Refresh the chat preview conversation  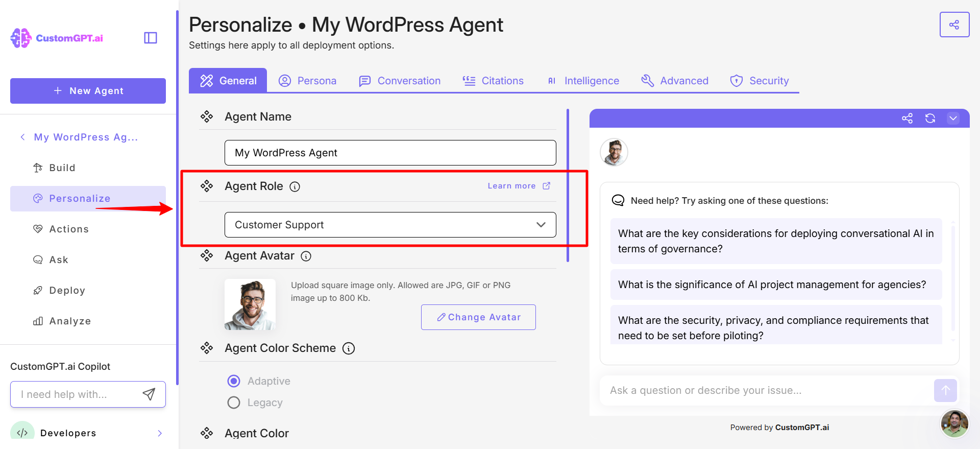[x=930, y=119]
